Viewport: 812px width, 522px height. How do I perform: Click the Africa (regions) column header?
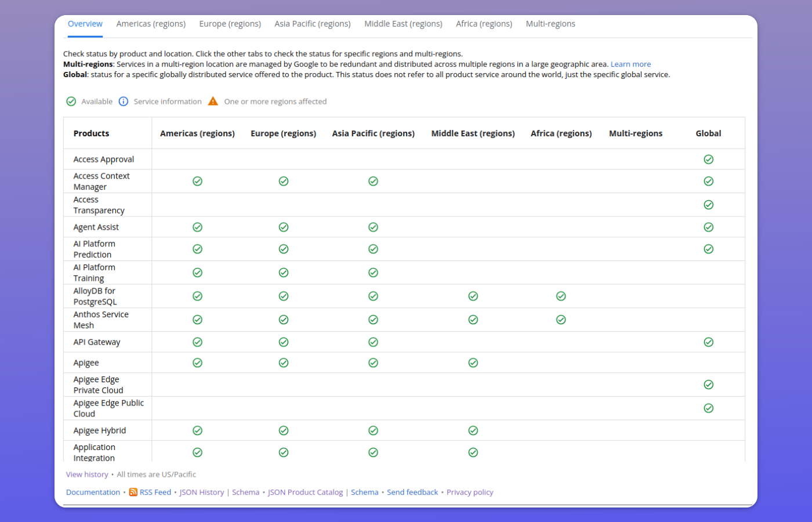[x=561, y=133]
